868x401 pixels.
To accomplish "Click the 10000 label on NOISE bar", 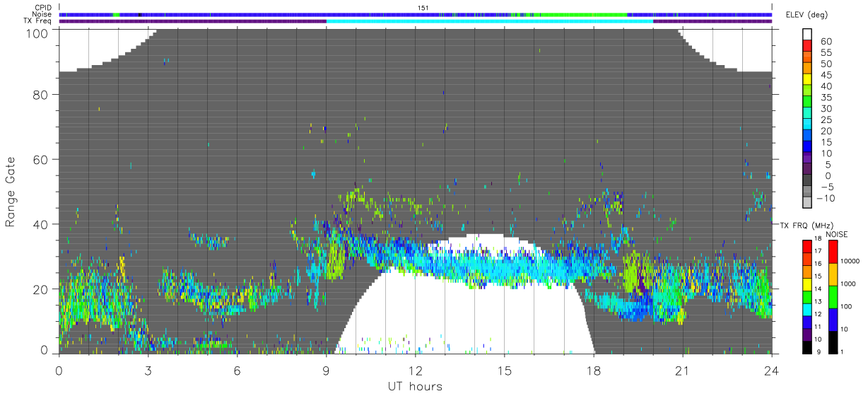I will 851,262.
